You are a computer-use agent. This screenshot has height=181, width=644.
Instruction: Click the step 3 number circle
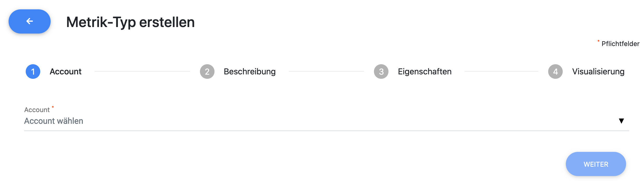[381, 72]
